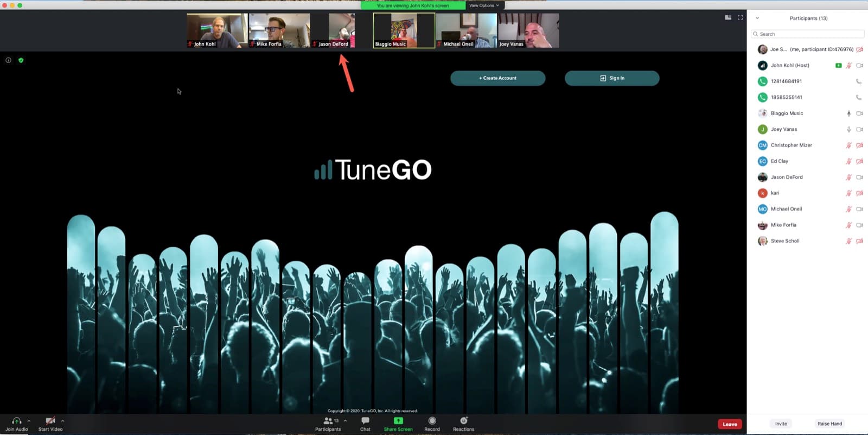This screenshot has width=868, height=435.
Task: Click the participants Search field
Action: [807, 34]
